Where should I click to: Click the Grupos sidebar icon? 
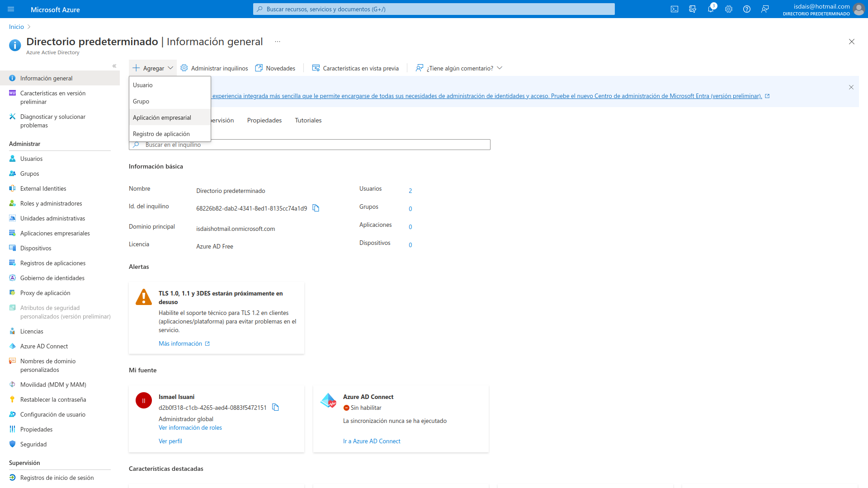(13, 174)
